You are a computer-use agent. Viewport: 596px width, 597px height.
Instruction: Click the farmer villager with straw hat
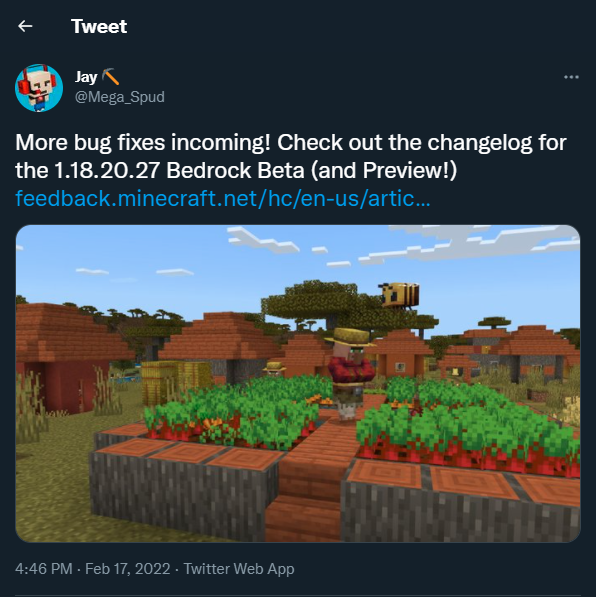(349, 372)
